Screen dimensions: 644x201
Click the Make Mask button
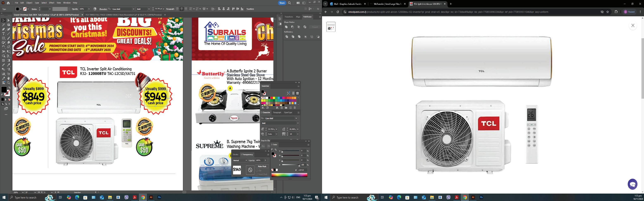click(262, 166)
